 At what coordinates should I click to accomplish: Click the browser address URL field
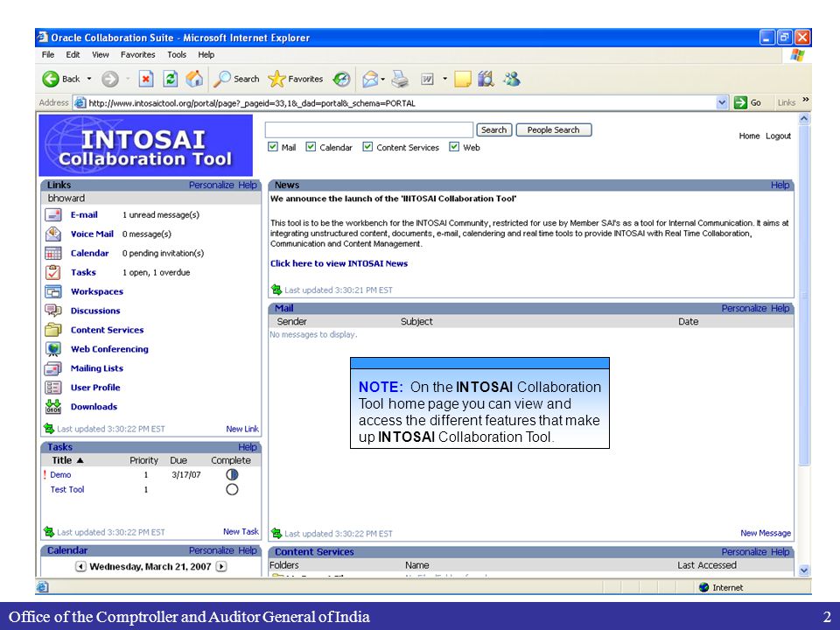pos(402,103)
